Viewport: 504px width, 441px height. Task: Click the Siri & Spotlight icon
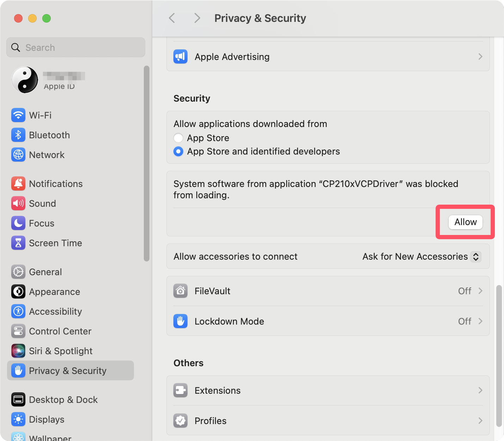tap(18, 351)
